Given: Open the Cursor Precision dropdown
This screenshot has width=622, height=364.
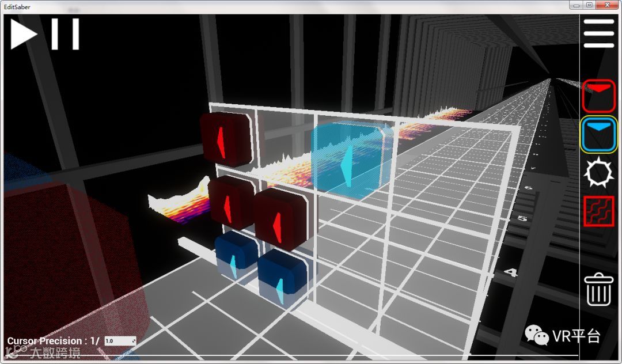Looking at the screenshot, I should 120,341.
